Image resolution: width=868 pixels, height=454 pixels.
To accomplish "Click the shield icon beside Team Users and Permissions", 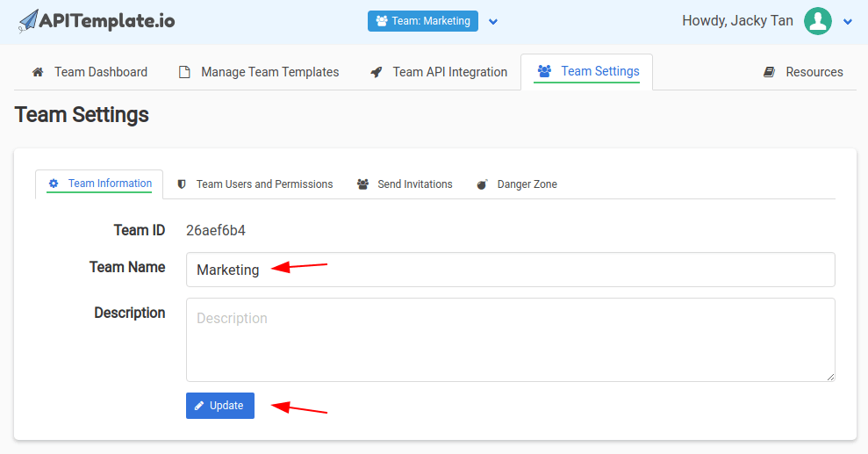I will pos(182,184).
